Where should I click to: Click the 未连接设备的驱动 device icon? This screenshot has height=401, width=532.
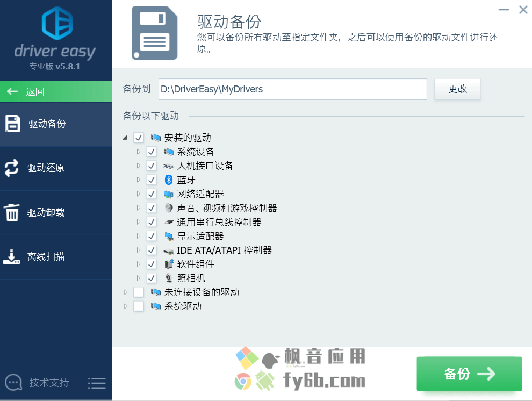coord(156,292)
